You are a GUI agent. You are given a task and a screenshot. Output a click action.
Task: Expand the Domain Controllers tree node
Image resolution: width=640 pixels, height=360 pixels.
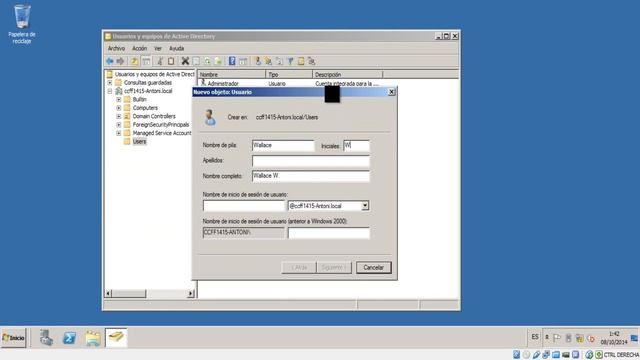118,116
